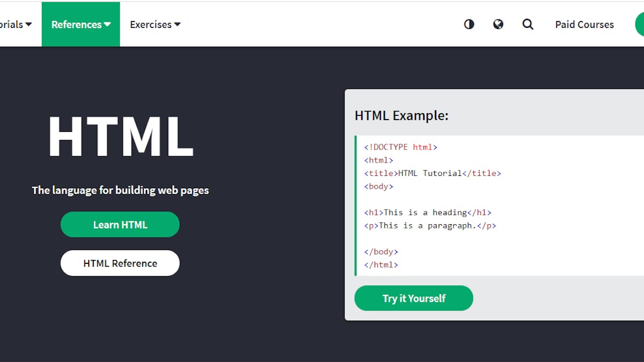644x362 pixels.
Task: Click the Learn HTML button
Action: tap(120, 224)
